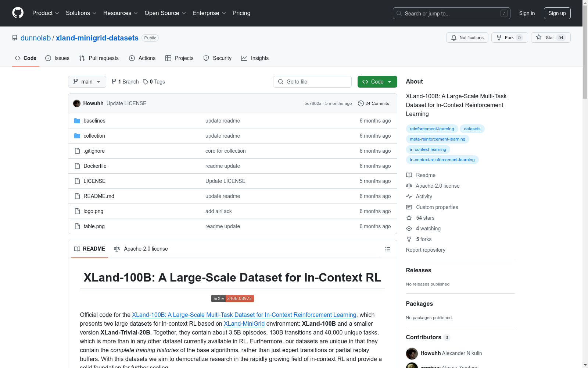Image resolution: width=588 pixels, height=368 pixels.
Task: Expand the Solutions menu
Action: [81, 13]
